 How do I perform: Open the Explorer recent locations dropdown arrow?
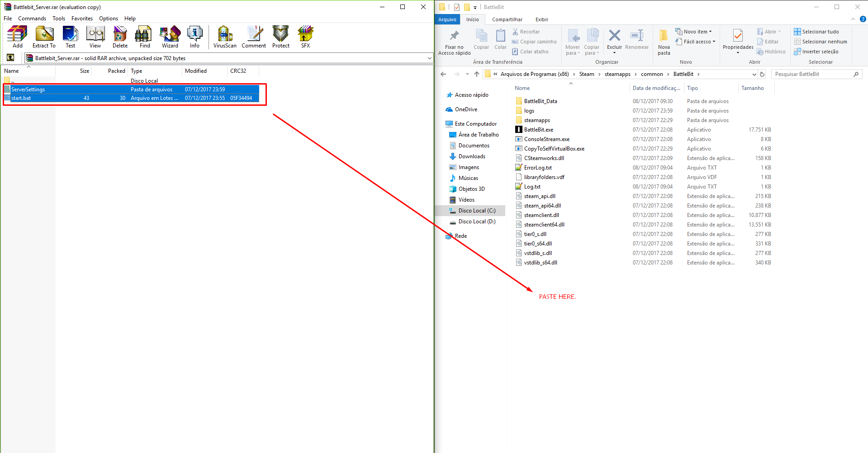pos(467,74)
